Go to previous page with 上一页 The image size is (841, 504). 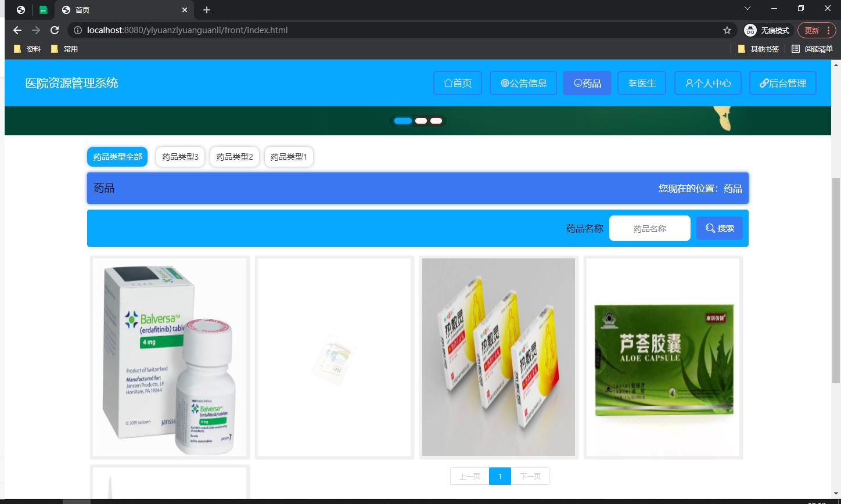[x=470, y=476]
